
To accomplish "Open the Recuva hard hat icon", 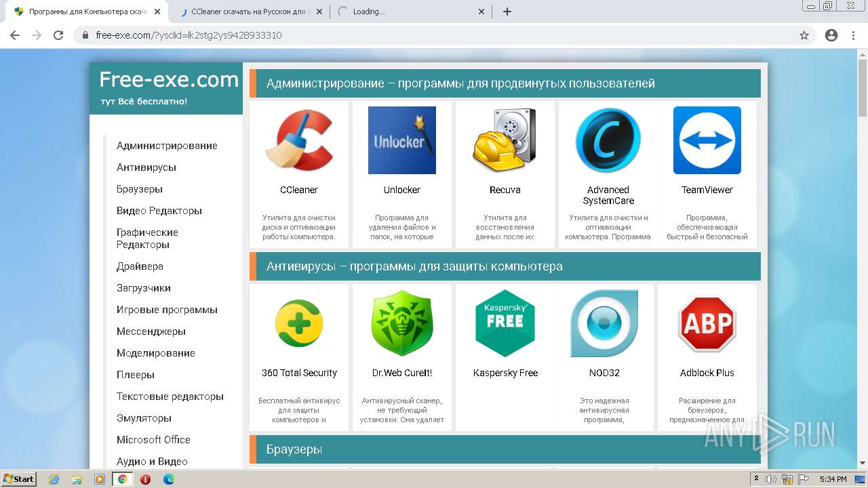I will point(505,140).
